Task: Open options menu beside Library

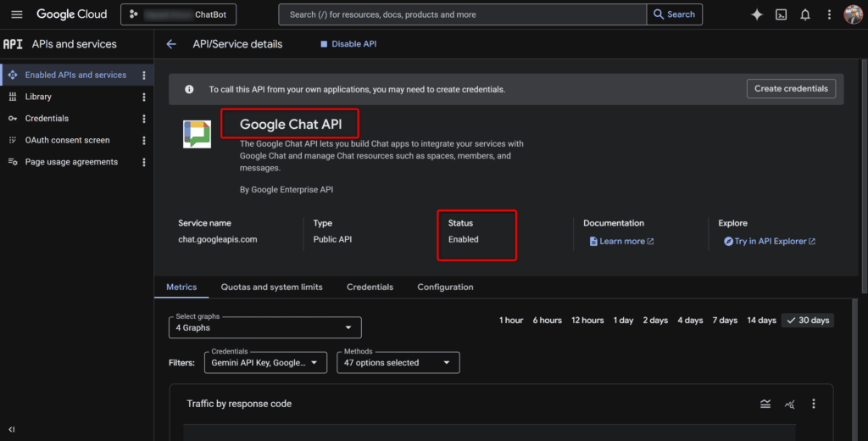Action: [x=144, y=97]
